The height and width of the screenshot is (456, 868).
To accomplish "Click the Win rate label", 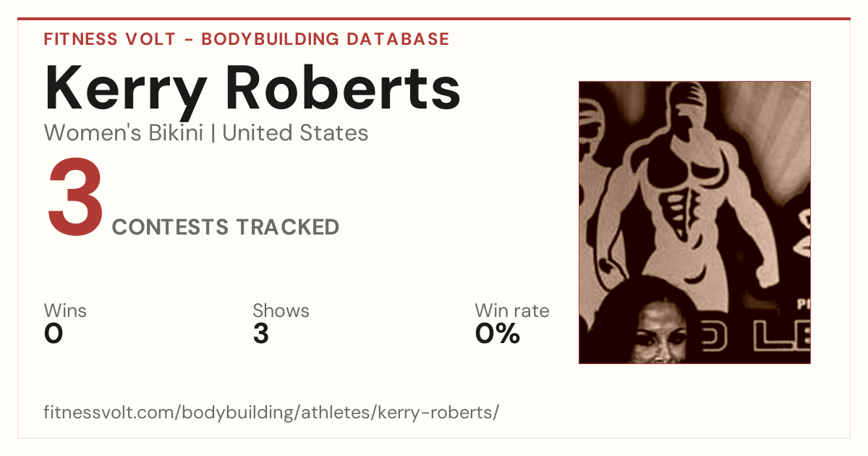I will (511, 311).
